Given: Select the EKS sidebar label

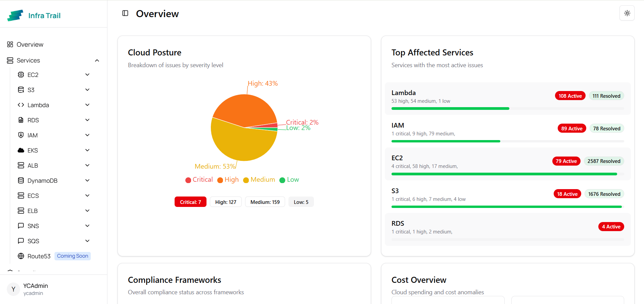Looking at the screenshot, I should [x=33, y=150].
